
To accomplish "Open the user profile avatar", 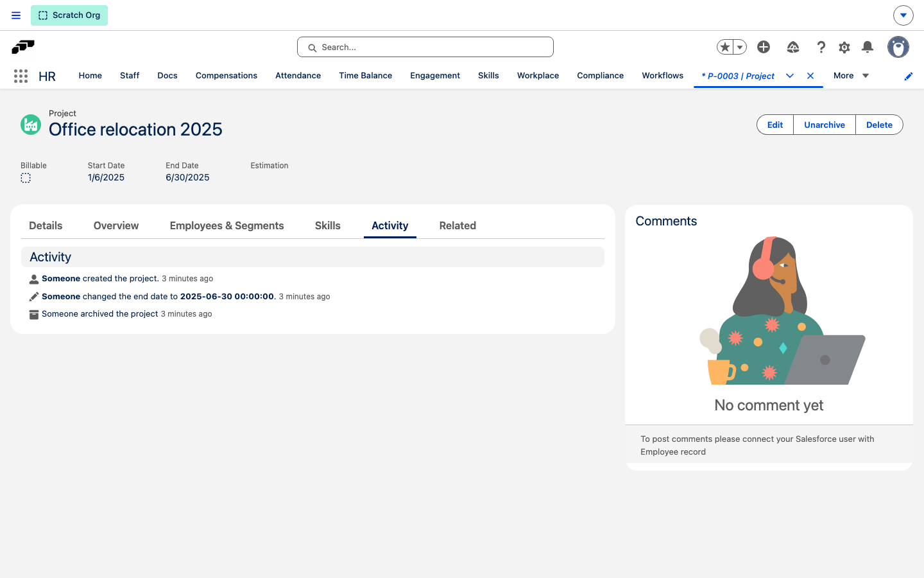I will (x=898, y=47).
